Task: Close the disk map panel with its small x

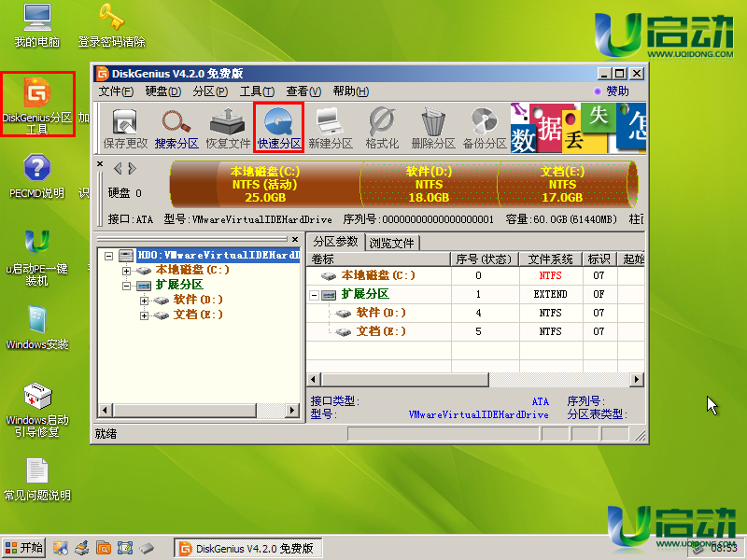Action: point(100,164)
